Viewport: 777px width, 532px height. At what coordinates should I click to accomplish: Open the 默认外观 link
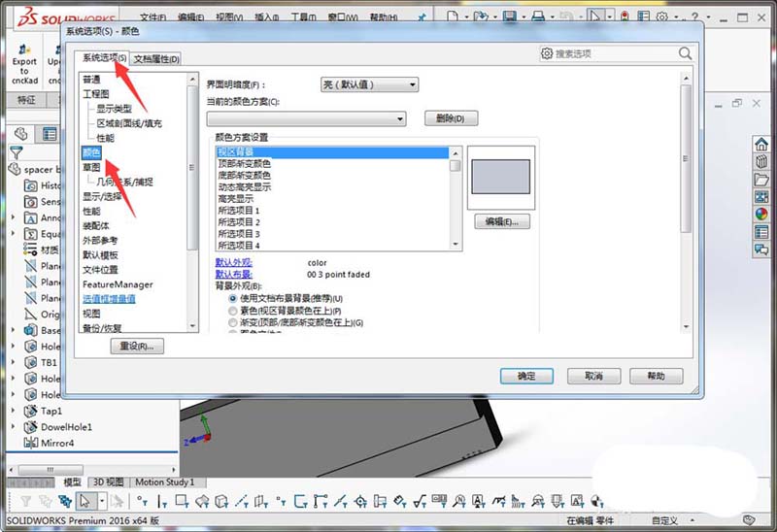233,262
